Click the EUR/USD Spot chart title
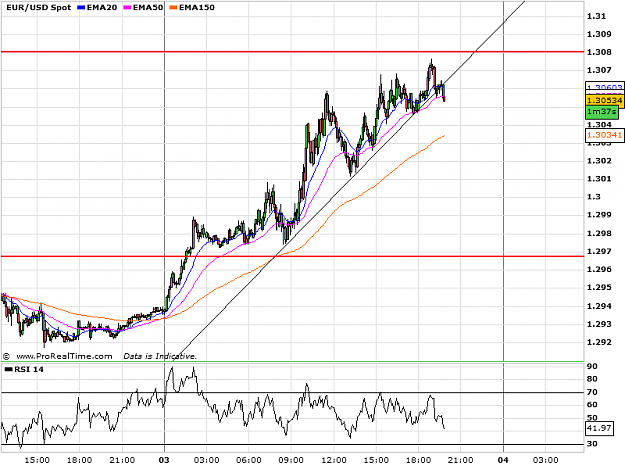The height and width of the screenshot is (469, 625). click(38, 7)
